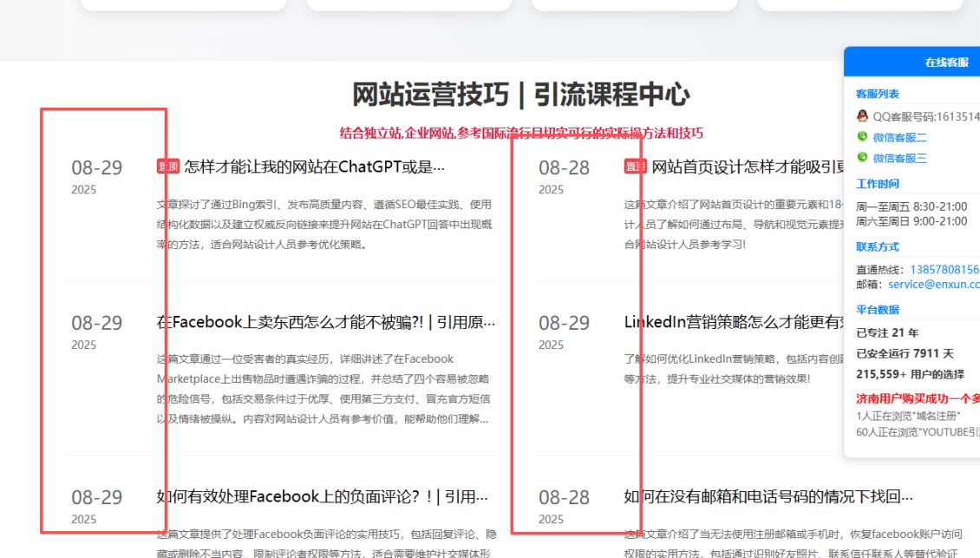Click the ChatGPT article summary paragraph
Viewport: 980px width, 558px height.
[323, 224]
